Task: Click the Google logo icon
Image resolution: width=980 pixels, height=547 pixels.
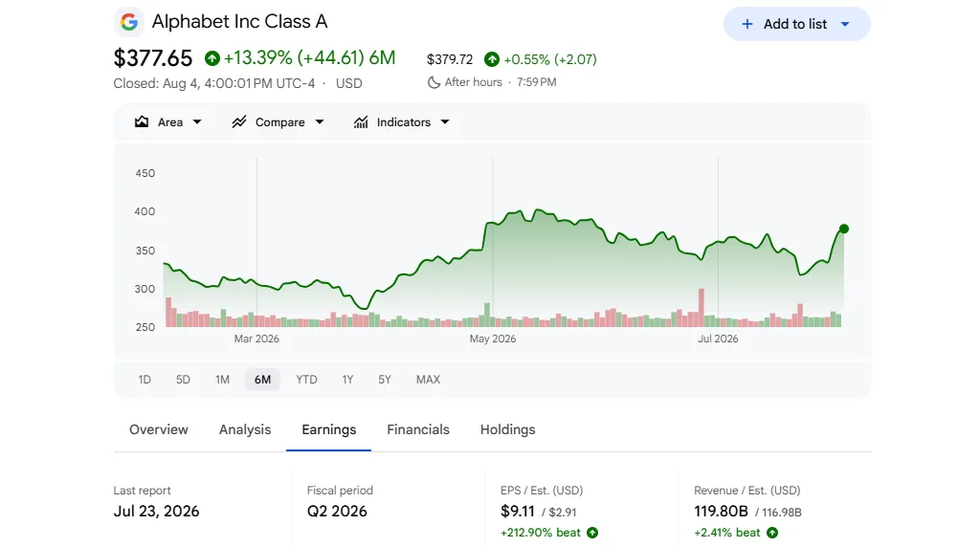Action: click(129, 23)
